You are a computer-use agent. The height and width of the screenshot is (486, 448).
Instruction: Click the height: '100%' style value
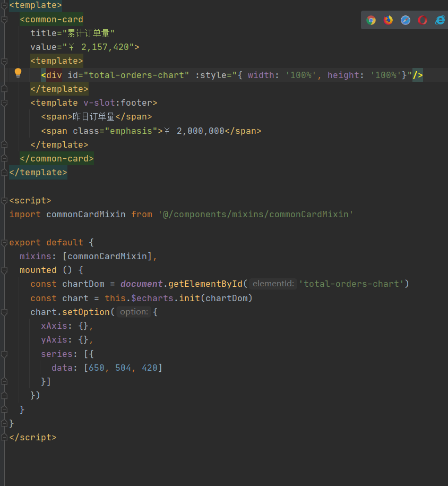(364, 75)
